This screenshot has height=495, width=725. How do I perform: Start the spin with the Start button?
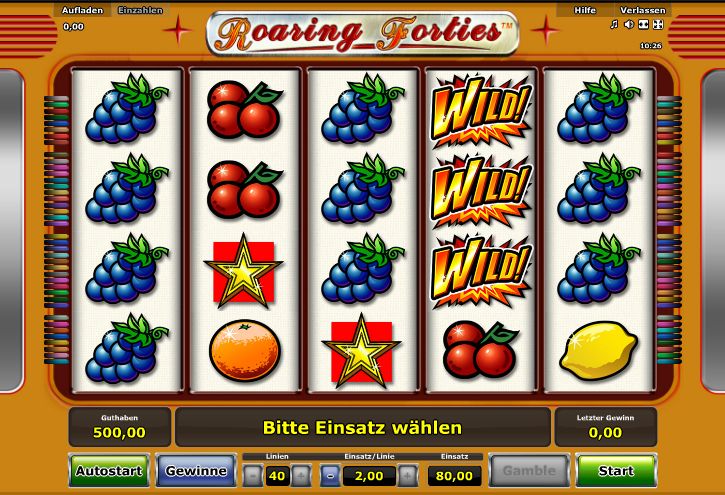pos(616,471)
